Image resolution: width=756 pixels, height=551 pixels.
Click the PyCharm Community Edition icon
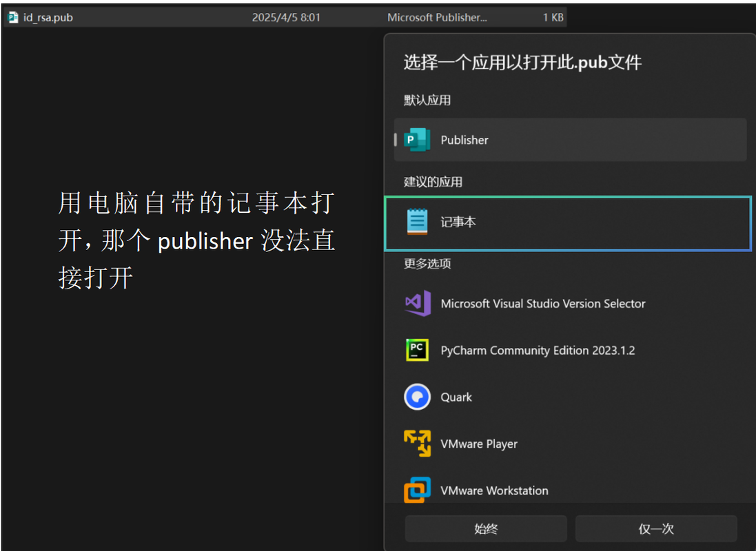point(417,350)
